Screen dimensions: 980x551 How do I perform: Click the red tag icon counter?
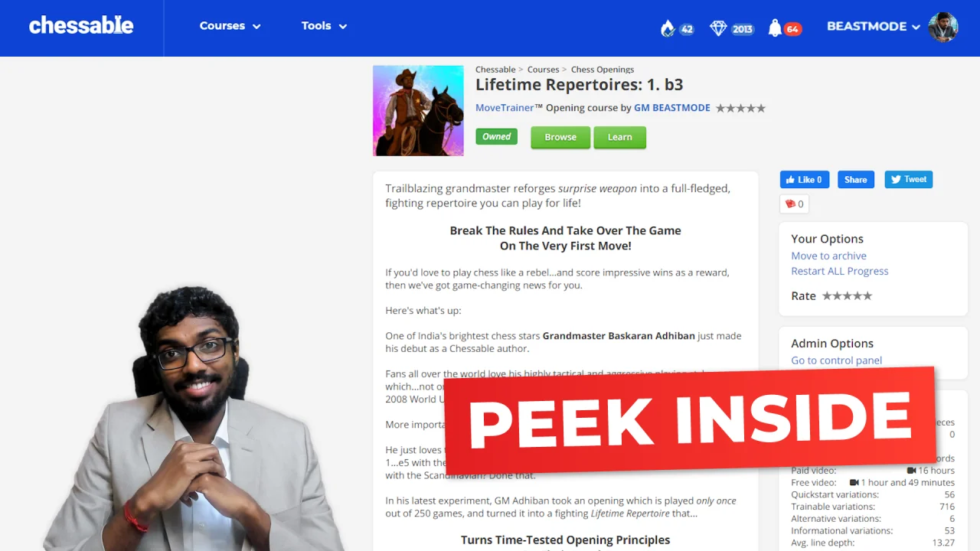tap(794, 204)
